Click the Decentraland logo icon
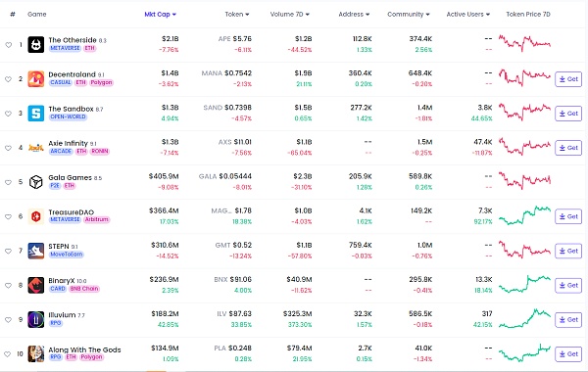 tap(36, 79)
